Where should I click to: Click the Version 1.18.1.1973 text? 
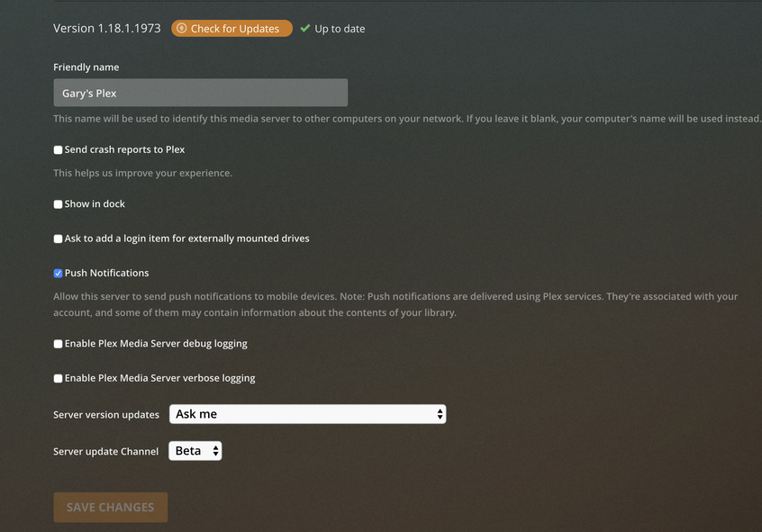106,29
